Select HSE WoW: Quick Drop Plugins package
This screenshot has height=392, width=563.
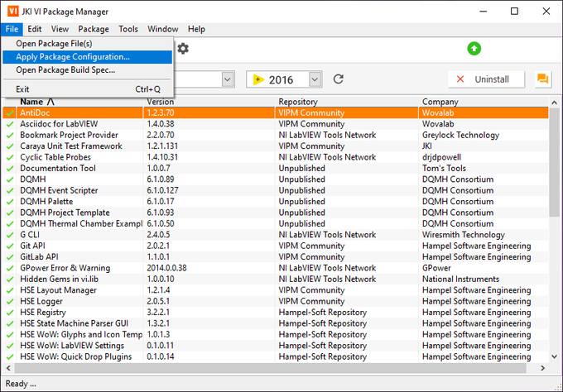(276, 357)
